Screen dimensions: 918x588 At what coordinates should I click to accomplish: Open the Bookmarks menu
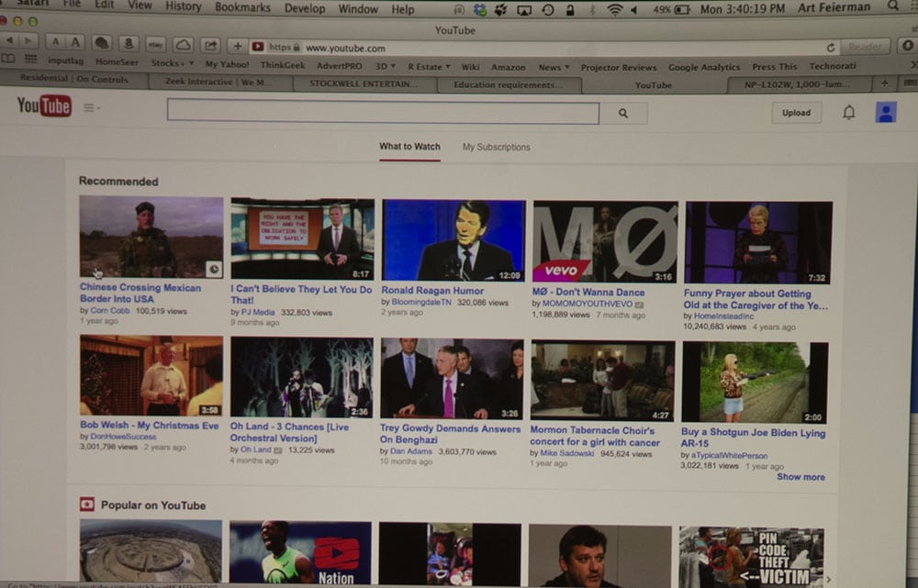coord(242,7)
